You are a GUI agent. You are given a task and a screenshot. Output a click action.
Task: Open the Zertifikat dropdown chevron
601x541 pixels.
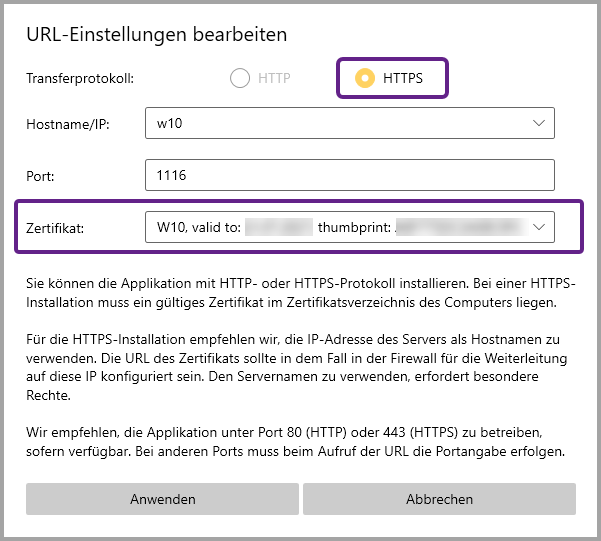(x=539, y=227)
